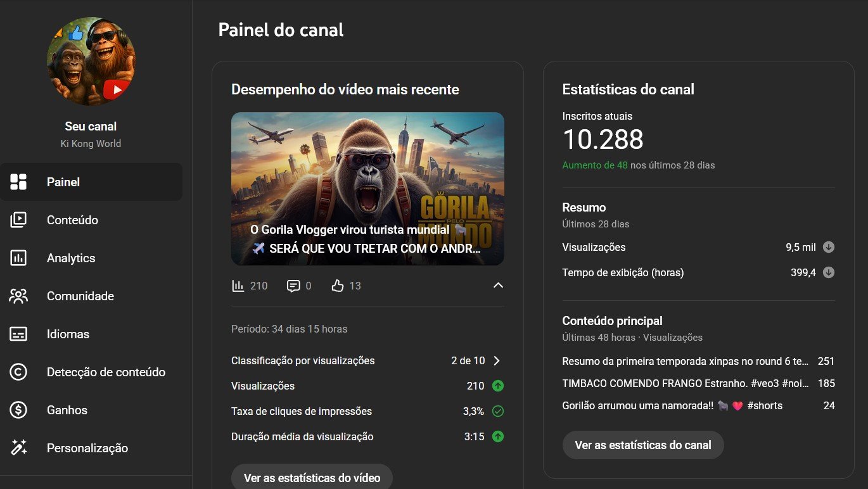Click the Personalização magic wand icon
This screenshot has width=868, height=489.
18,448
